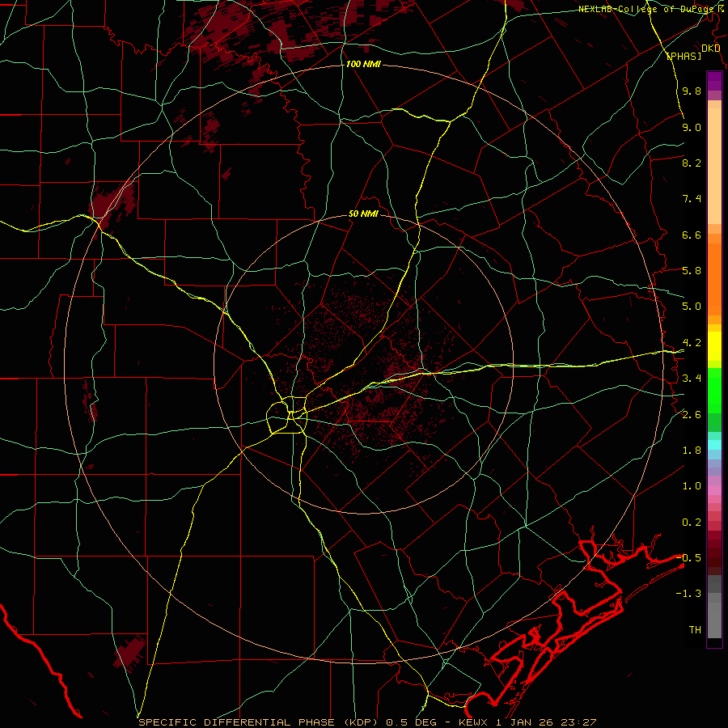Click the 9.8 value on the color scale
728x728 pixels.
(x=692, y=91)
